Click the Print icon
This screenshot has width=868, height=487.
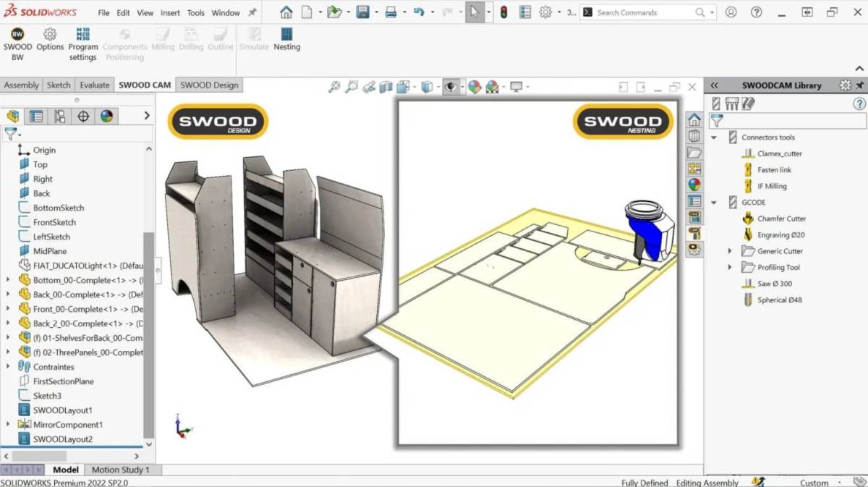click(x=391, y=12)
